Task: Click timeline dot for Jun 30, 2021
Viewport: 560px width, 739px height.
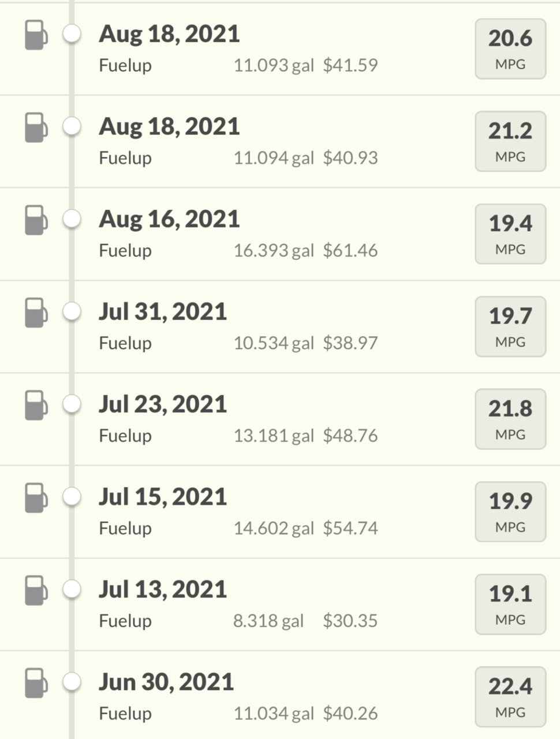Action: pyautogui.click(x=72, y=681)
